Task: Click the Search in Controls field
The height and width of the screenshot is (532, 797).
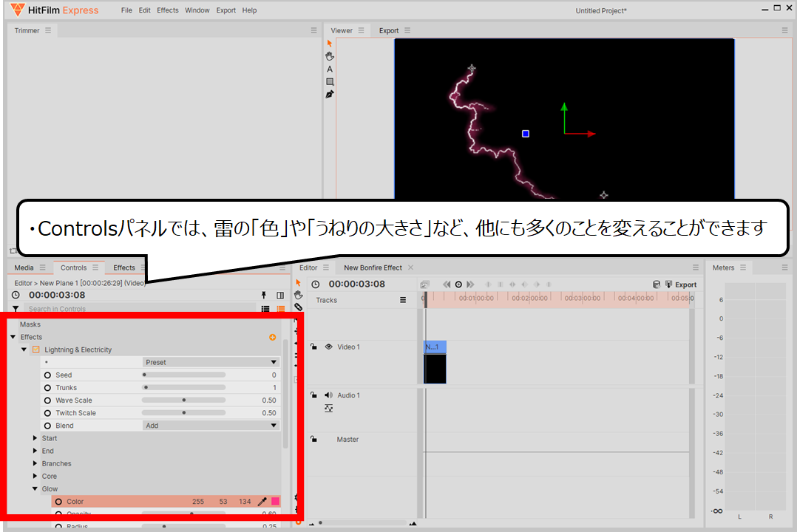Action: [140, 309]
